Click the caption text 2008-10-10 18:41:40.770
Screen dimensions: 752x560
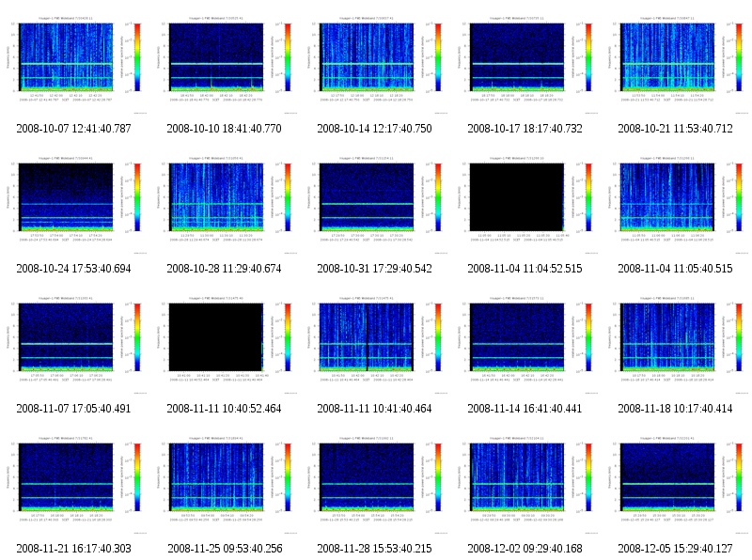pyautogui.click(x=224, y=129)
